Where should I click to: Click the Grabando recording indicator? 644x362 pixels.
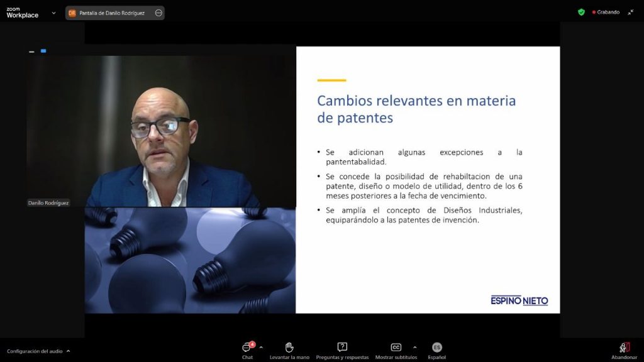tap(606, 12)
